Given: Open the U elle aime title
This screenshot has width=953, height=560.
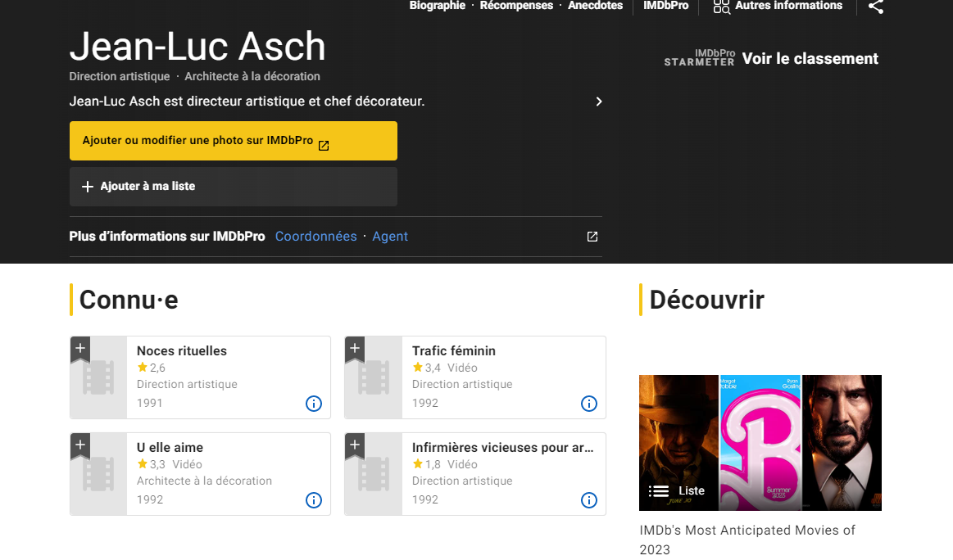Looking at the screenshot, I should pyautogui.click(x=170, y=447).
